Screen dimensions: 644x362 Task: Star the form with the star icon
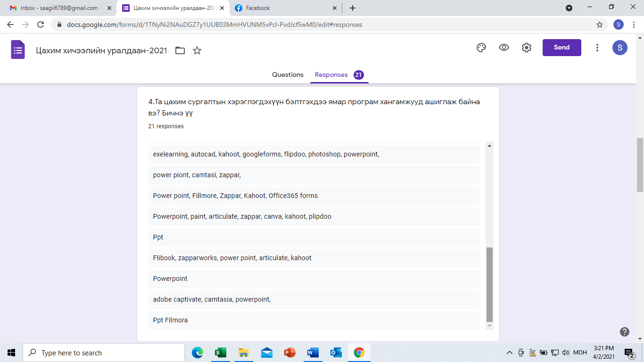197,50
